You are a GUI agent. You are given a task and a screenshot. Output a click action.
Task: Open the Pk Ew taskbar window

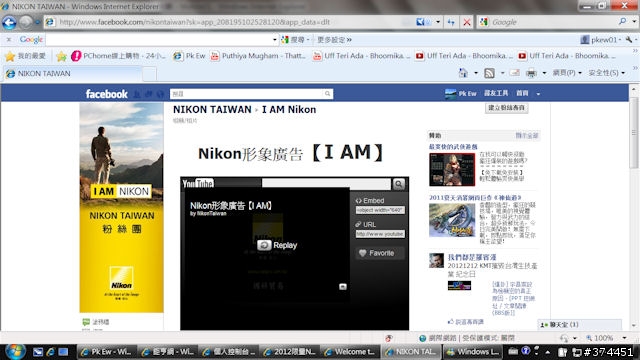pyautogui.click(x=106, y=351)
